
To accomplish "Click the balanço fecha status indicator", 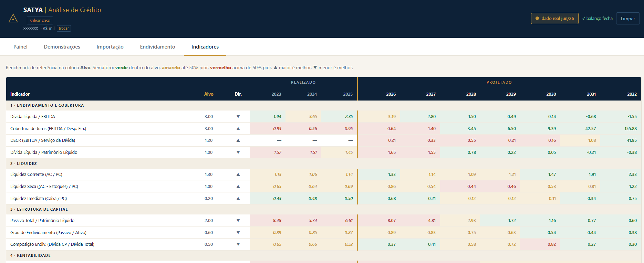I will tap(597, 19).
